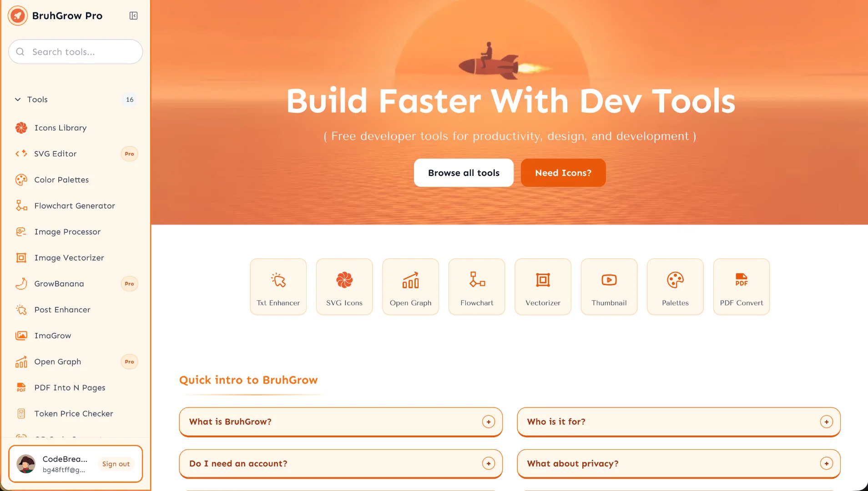
Task: Collapse the sidebar with the panel icon
Action: click(133, 16)
